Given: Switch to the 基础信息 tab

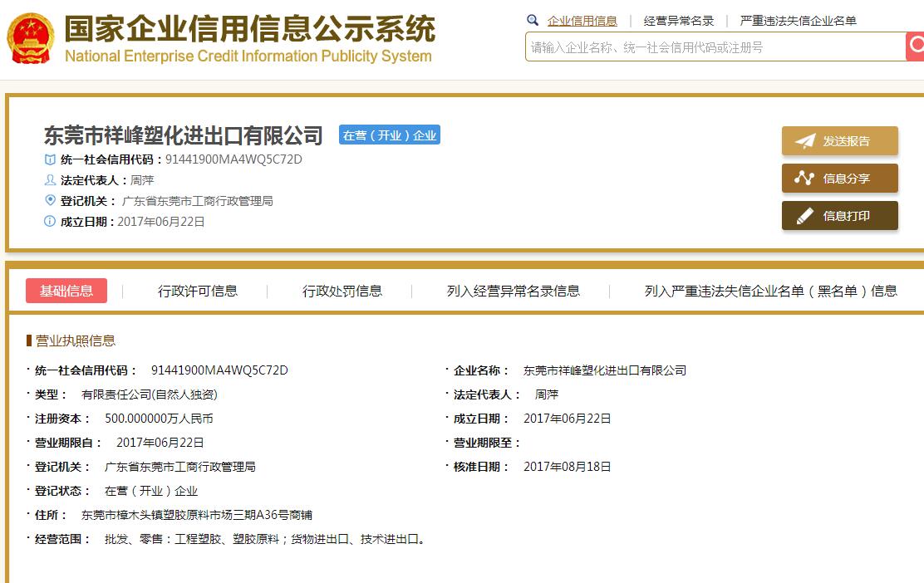Looking at the screenshot, I should pos(66,291).
